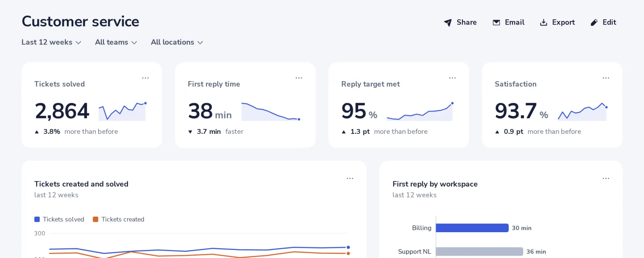The width and height of the screenshot is (644, 258).
Task: Click the Edit pencil icon
Action: [x=594, y=23]
